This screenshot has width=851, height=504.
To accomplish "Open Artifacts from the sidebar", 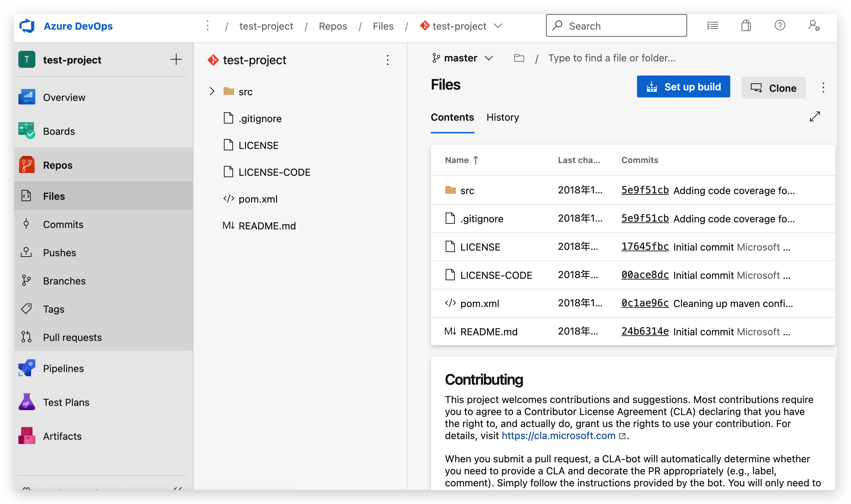I will (103, 436).
